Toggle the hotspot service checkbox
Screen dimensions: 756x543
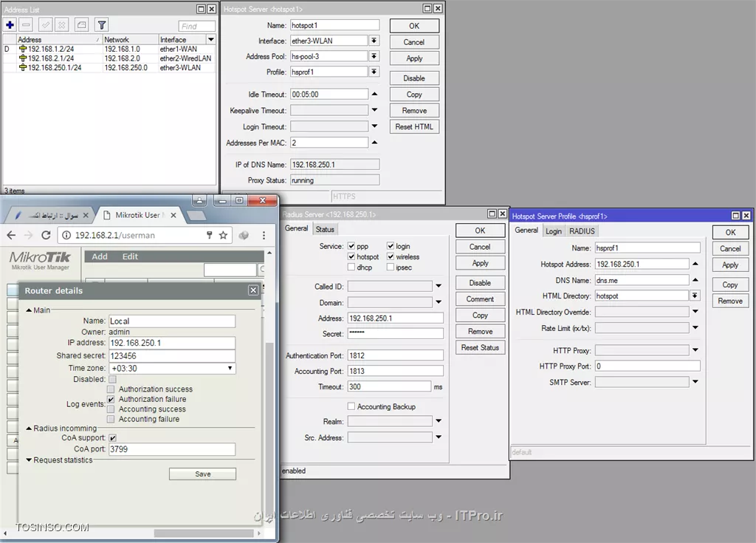click(351, 257)
